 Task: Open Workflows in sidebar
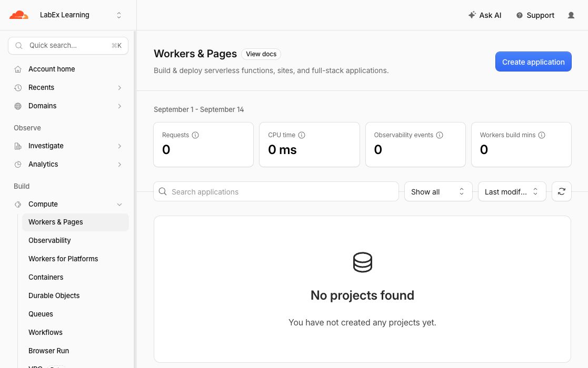45,332
